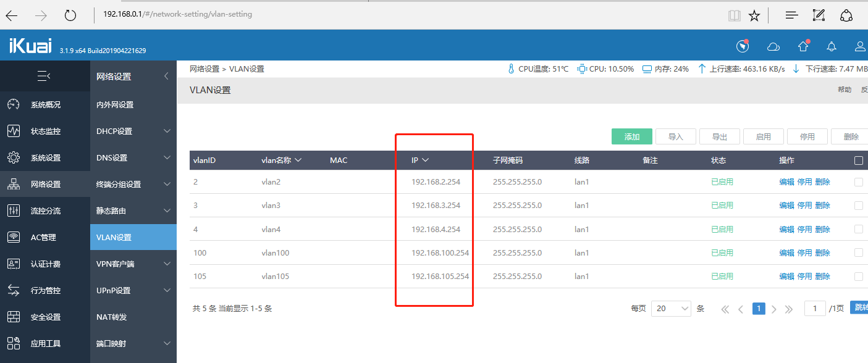
Task: Click page number input field
Action: point(815,308)
